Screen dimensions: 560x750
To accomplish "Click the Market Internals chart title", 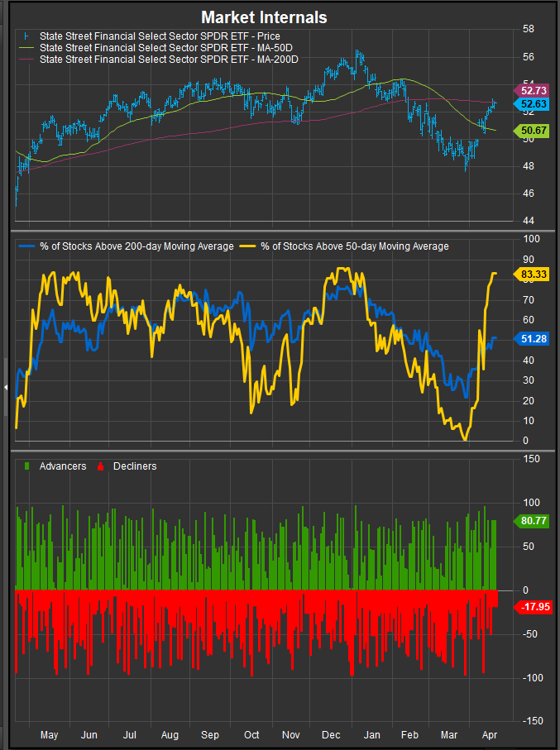I will 264,17.
